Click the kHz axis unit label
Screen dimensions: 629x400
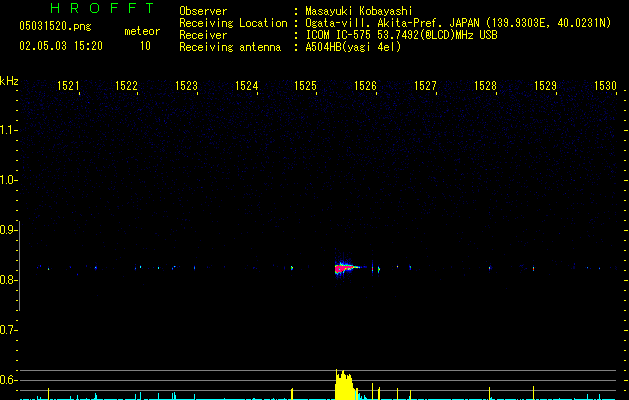coord(9,81)
